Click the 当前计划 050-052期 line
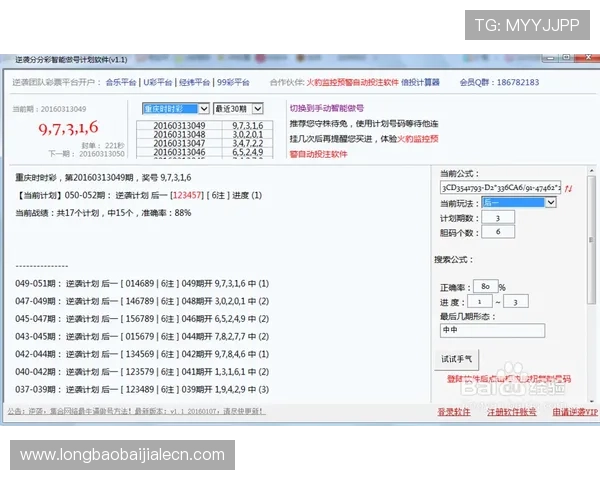This screenshot has height=480, width=600. click(x=139, y=195)
